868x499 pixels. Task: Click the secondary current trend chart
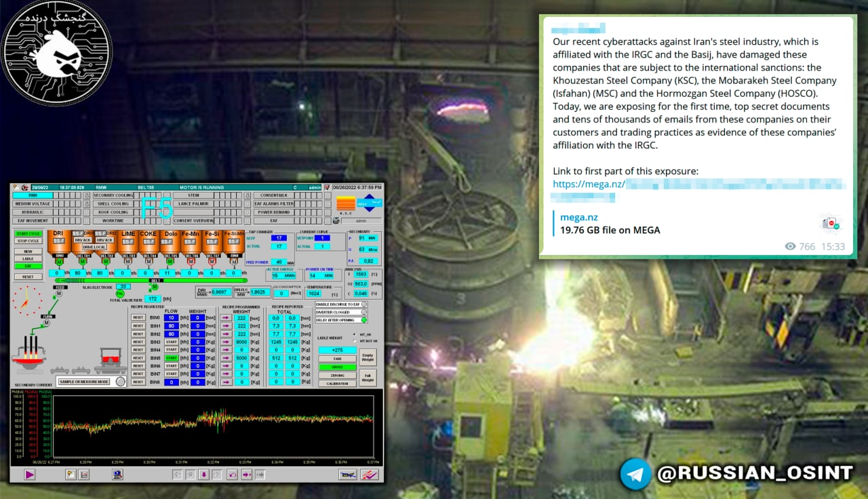pyautogui.click(x=213, y=426)
